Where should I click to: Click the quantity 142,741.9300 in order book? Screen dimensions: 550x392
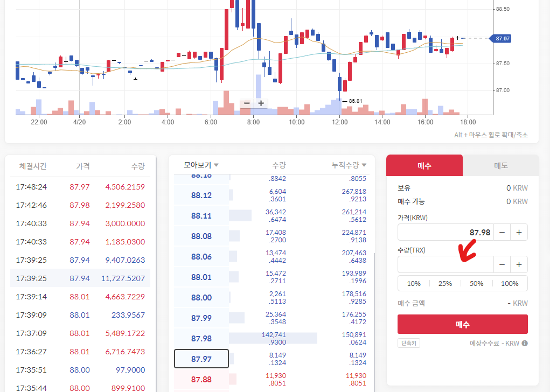coord(274,338)
